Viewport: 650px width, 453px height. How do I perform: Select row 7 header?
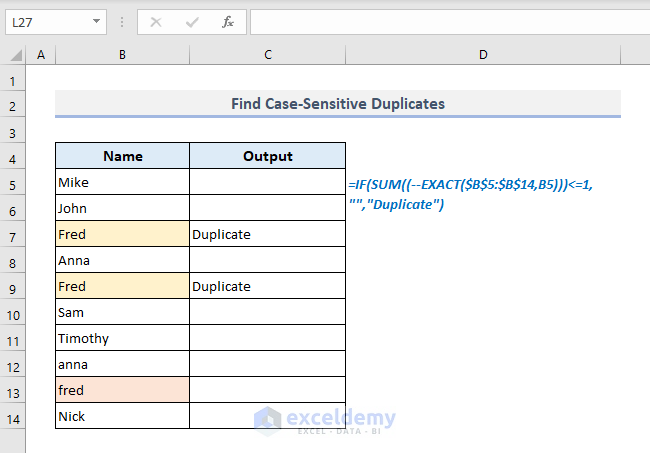tap(14, 235)
